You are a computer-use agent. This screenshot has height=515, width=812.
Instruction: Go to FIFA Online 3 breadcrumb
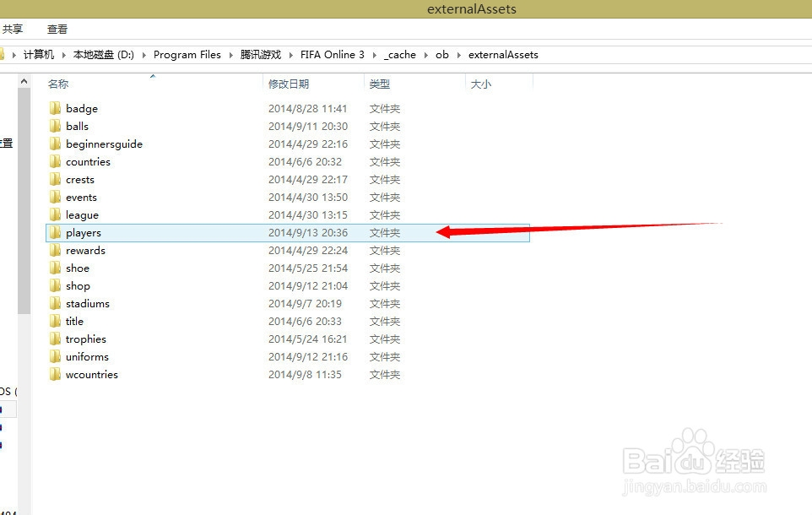click(333, 54)
